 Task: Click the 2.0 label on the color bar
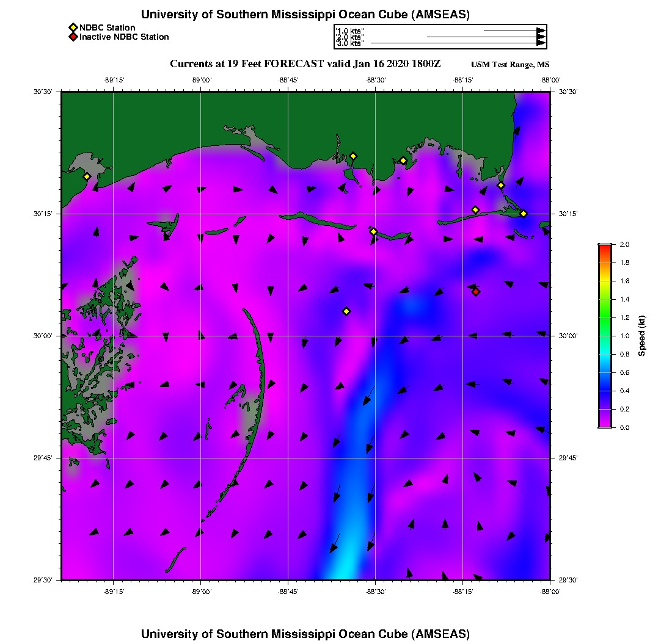(625, 244)
